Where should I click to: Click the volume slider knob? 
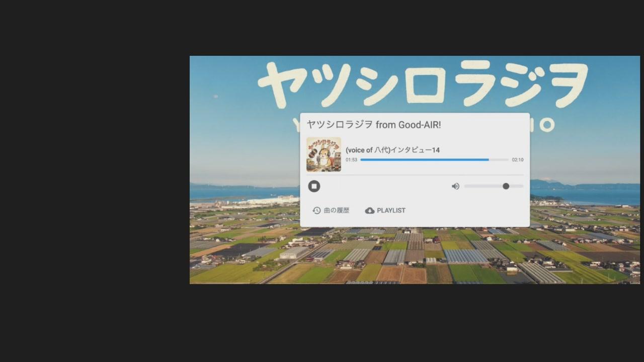[x=506, y=186]
